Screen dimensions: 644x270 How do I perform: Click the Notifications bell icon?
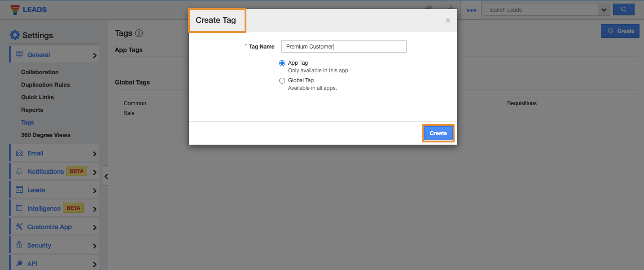(19, 172)
